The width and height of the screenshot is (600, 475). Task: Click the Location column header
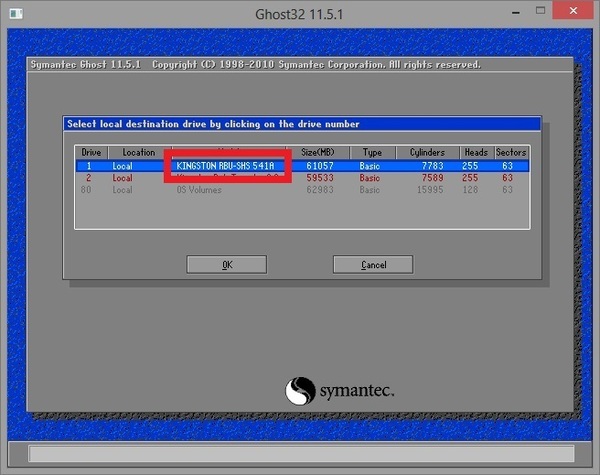point(138,152)
